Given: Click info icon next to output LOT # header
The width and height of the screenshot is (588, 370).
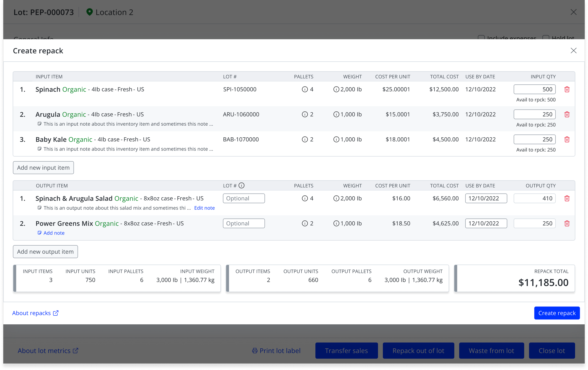Looking at the screenshot, I should click(241, 186).
